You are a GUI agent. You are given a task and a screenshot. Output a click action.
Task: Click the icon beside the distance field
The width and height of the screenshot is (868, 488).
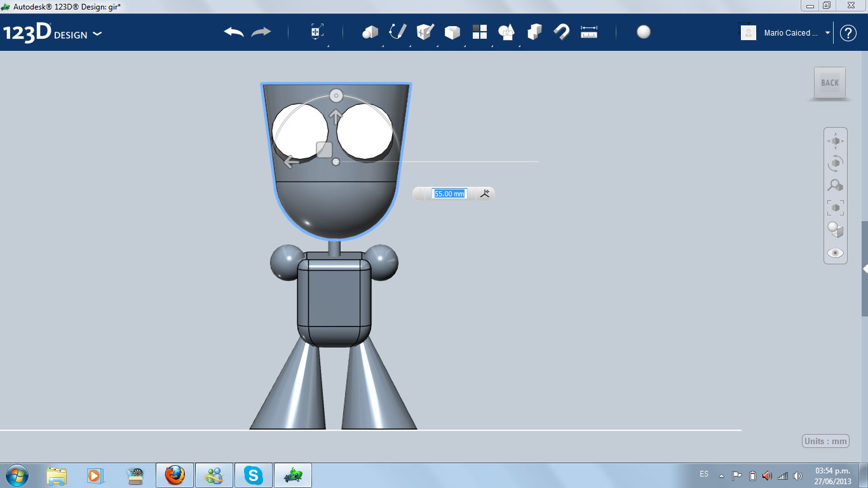tap(485, 194)
